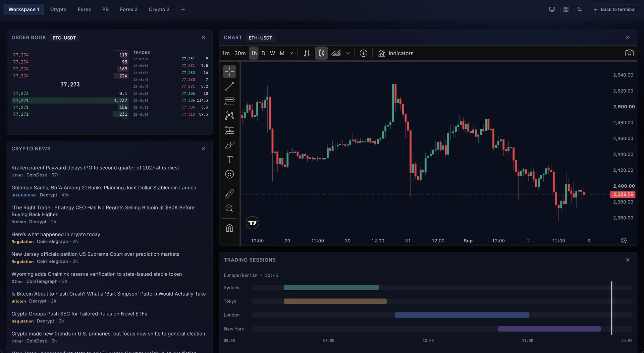
Task: Close the Trading Sessions panel
Action: [628, 260]
